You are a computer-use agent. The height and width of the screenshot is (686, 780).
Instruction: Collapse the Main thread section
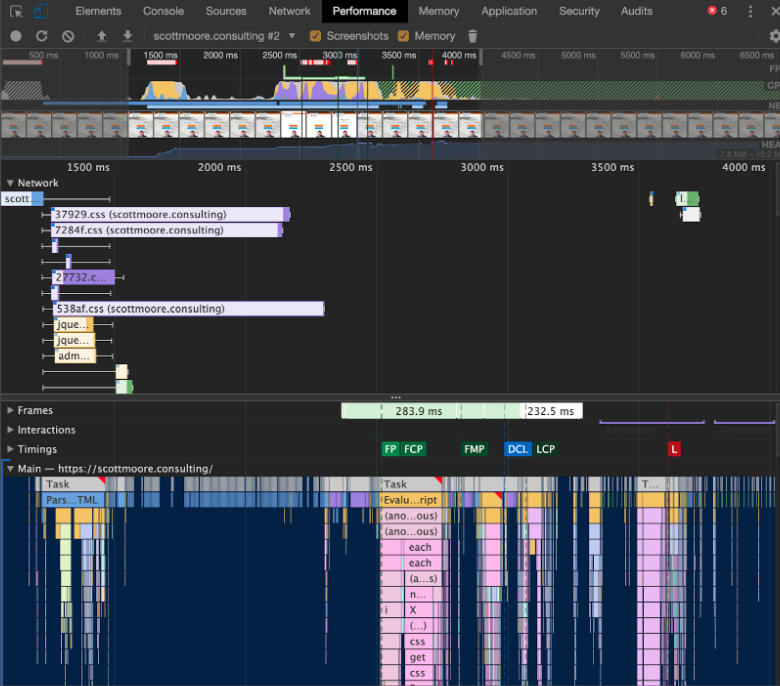[x=10, y=469]
